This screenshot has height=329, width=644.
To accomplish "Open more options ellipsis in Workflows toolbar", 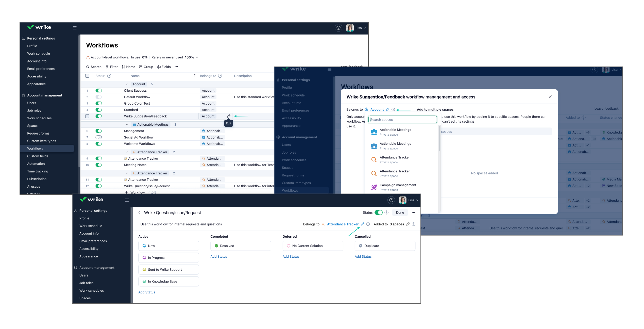I will click(176, 67).
